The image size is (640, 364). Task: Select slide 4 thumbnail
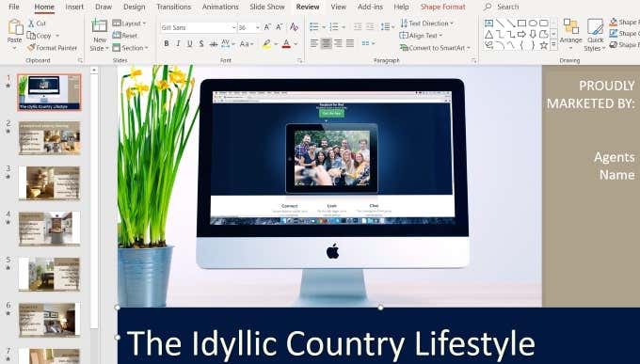pos(49,229)
